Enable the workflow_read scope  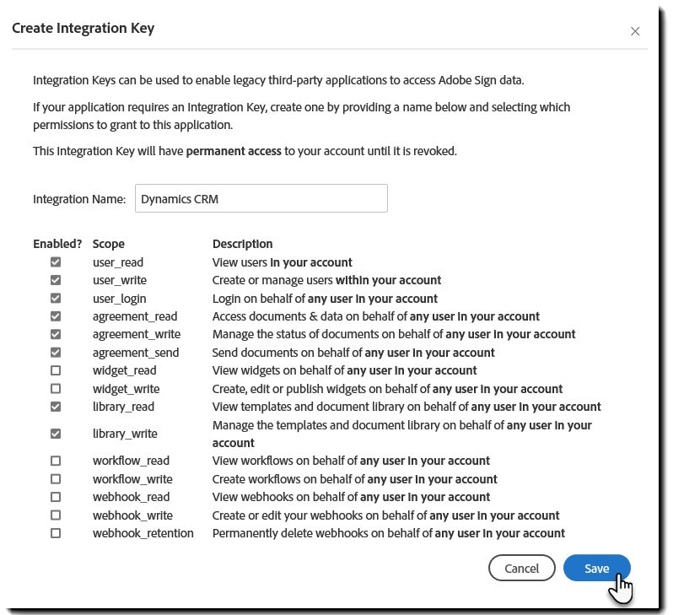click(x=56, y=461)
